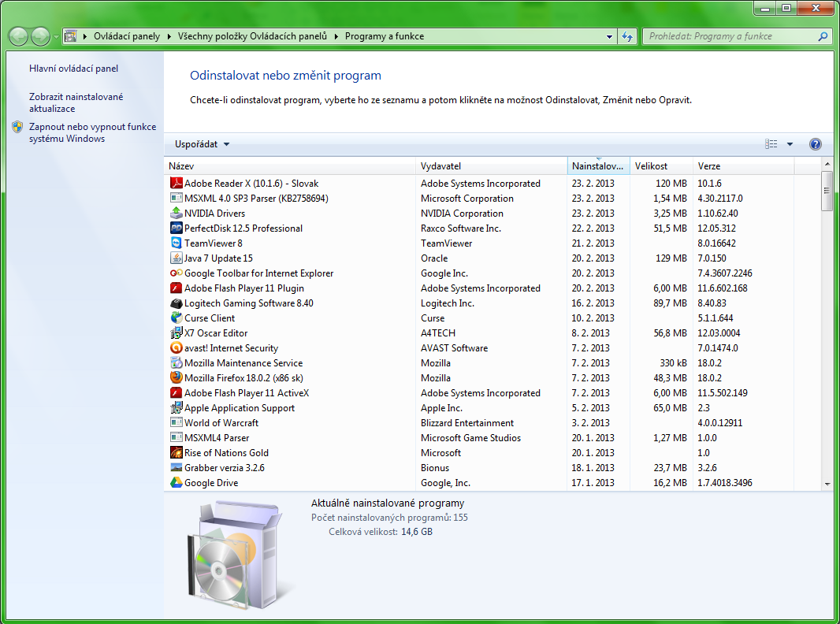Click the search magnifier icon
Screen dimensions: 840x624
823,36
